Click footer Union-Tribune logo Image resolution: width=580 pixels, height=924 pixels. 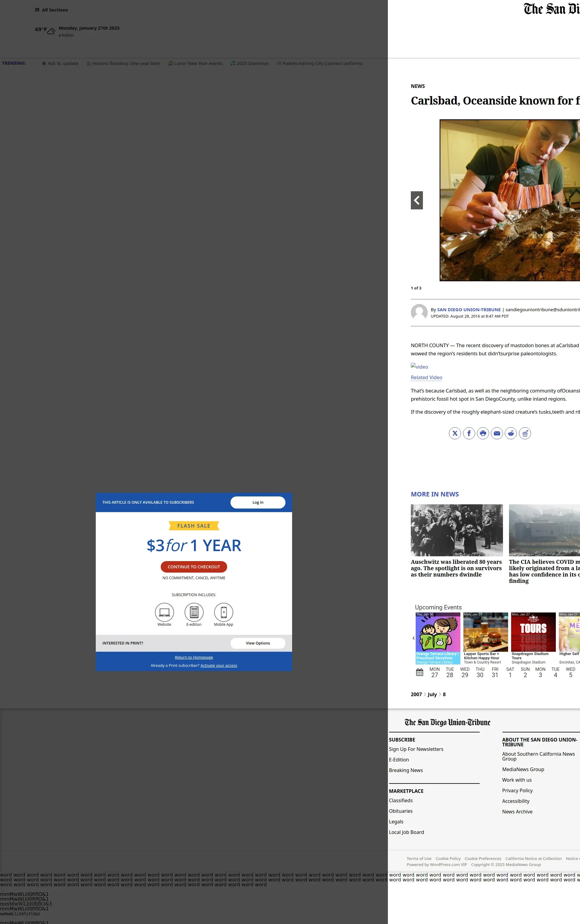(447, 722)
